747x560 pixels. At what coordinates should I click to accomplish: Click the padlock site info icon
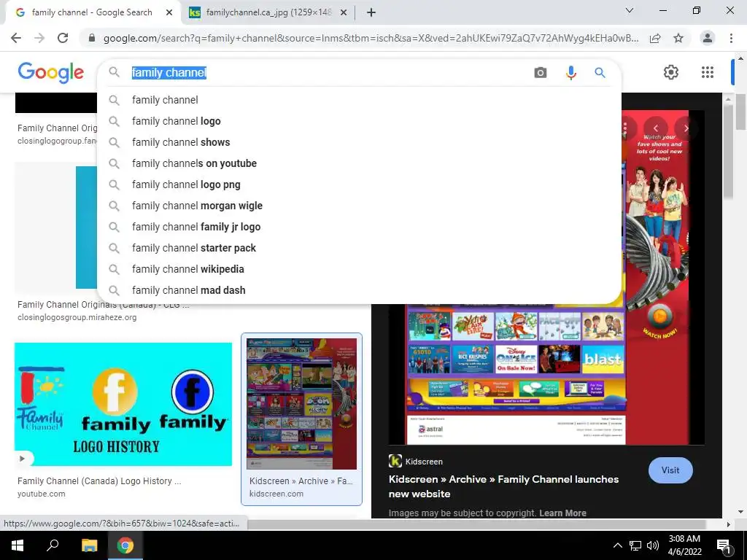pyautogui.click(x=92, y=38)
